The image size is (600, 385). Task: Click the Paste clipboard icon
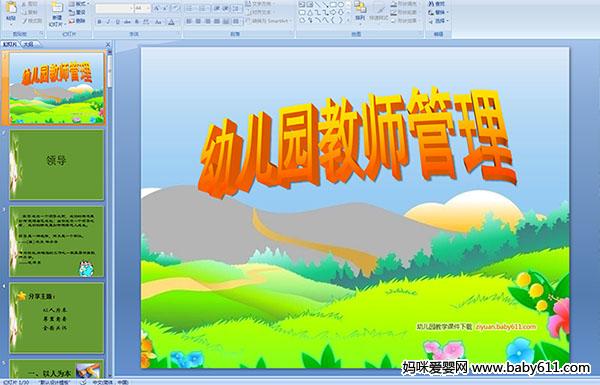11,10
